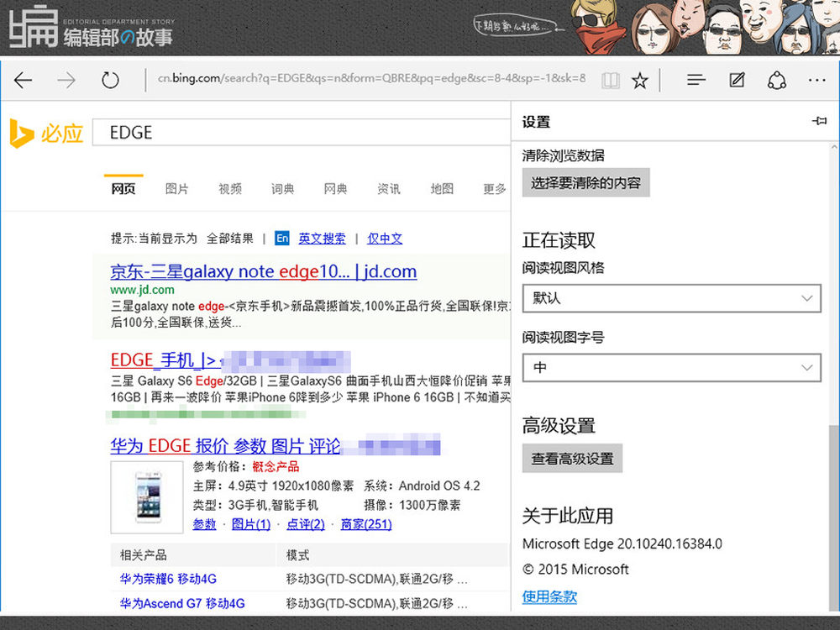Viewport: 840px width, 630px height.
Task: Click the © 2015 Microsoft text
Action: point(575,569)
